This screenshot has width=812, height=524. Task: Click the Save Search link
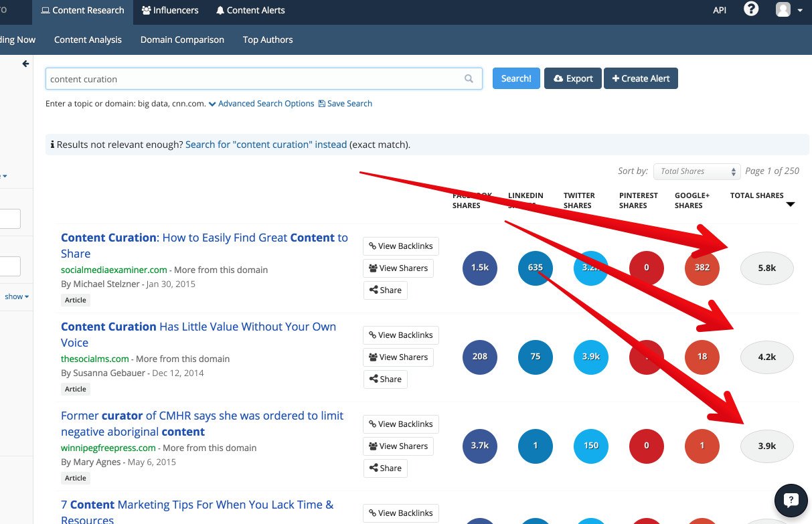click(x=345, y=104)
